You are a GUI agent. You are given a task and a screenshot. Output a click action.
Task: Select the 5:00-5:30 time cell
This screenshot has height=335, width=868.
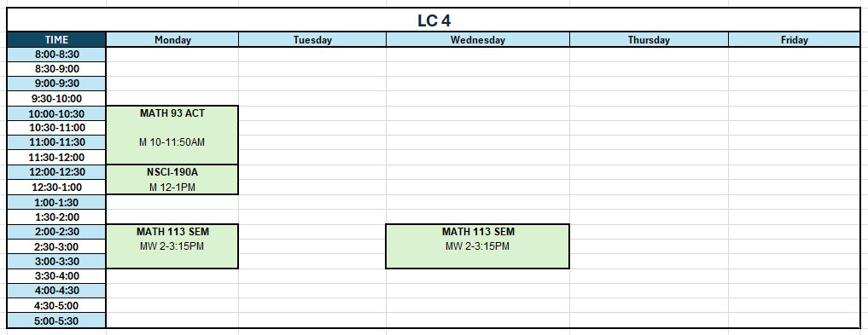click(56, 321)
